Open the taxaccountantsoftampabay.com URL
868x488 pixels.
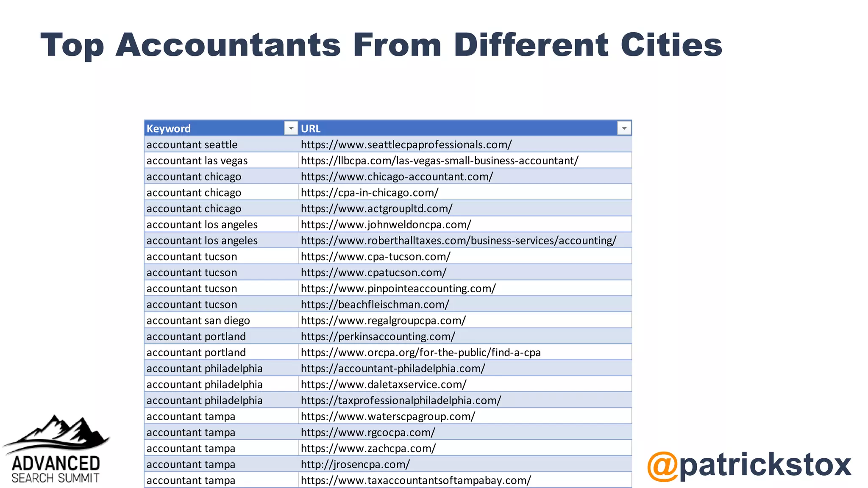[x=416, y=480]
